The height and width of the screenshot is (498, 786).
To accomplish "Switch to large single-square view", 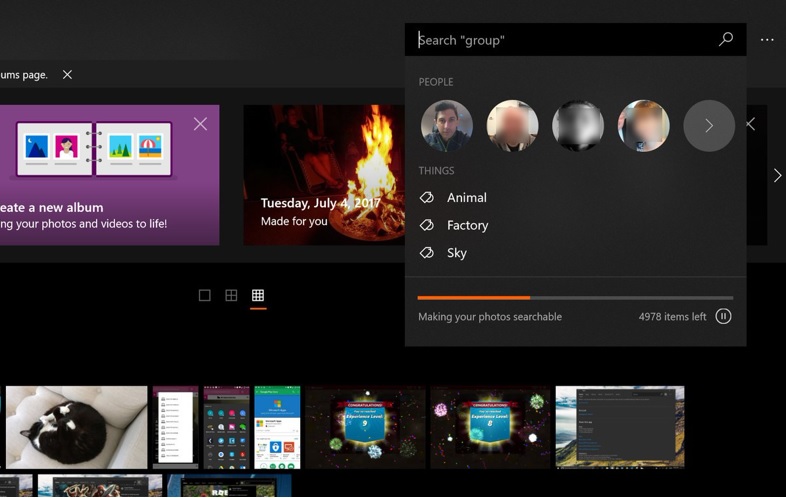I will [x=204, y=296].
